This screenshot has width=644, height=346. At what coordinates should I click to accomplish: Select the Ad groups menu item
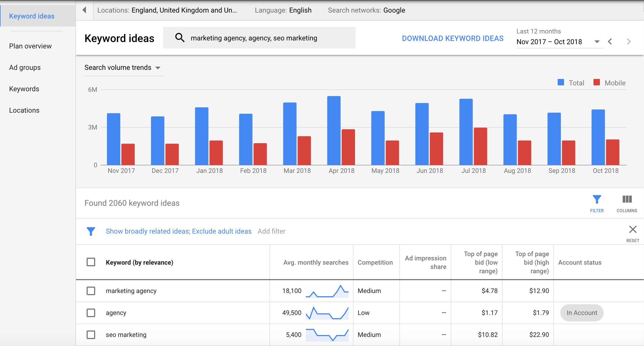click(24, 67)
